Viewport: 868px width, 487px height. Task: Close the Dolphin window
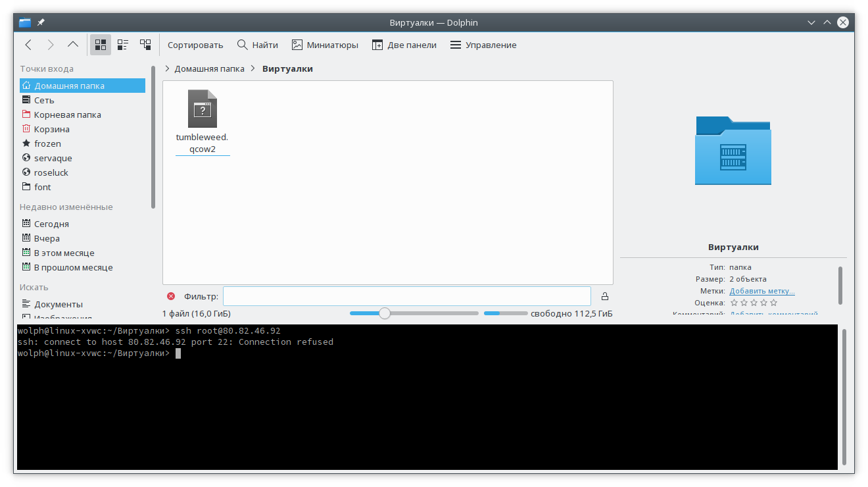tap(843, 22)
